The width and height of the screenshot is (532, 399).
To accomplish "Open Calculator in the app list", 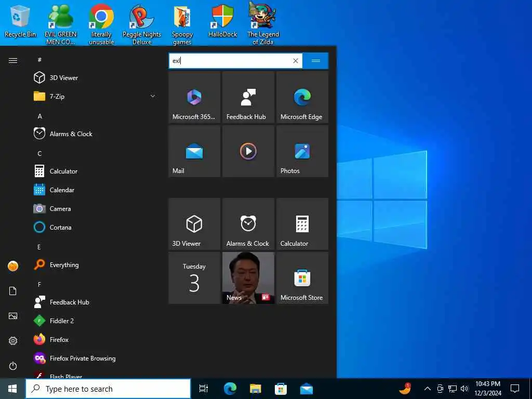I will 95,171.
